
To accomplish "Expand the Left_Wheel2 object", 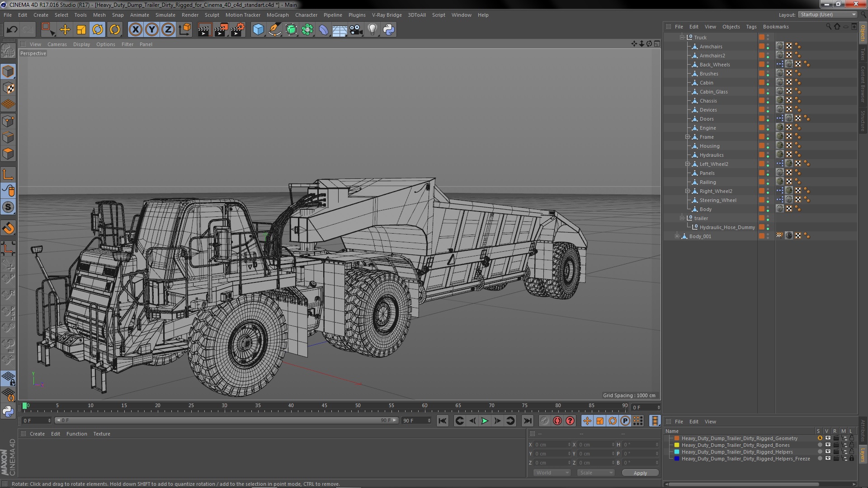I will (x=687, y=164).
